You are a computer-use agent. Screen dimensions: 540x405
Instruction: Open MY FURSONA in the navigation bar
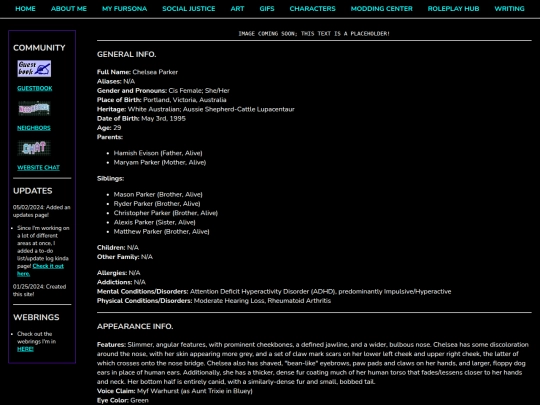click(x=124, y=9)
